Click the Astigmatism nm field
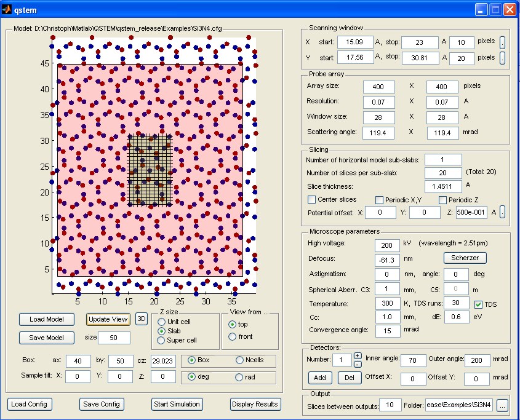This screenshot has height=420, width=520. tap(387, 274)
